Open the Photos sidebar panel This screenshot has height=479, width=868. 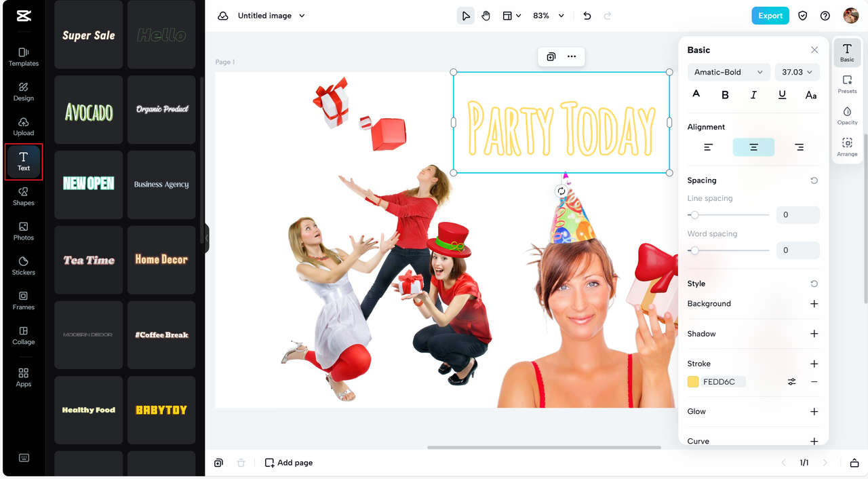24,231
